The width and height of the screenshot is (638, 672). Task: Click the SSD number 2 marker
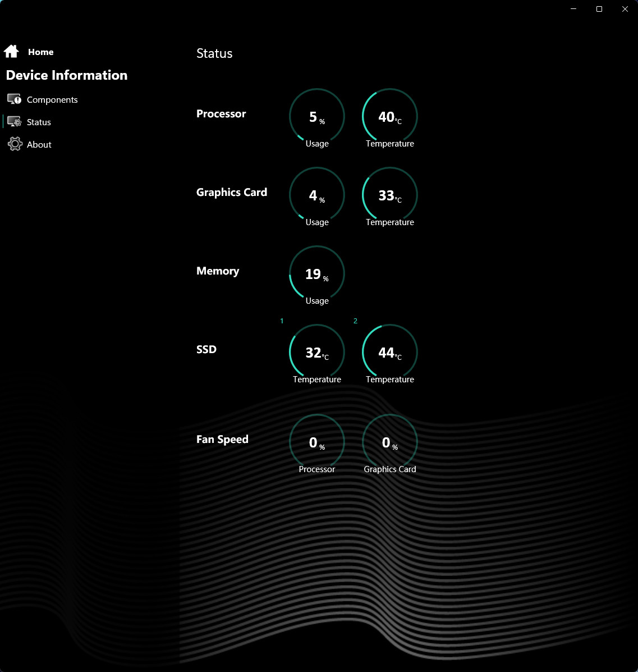(355, 321)
